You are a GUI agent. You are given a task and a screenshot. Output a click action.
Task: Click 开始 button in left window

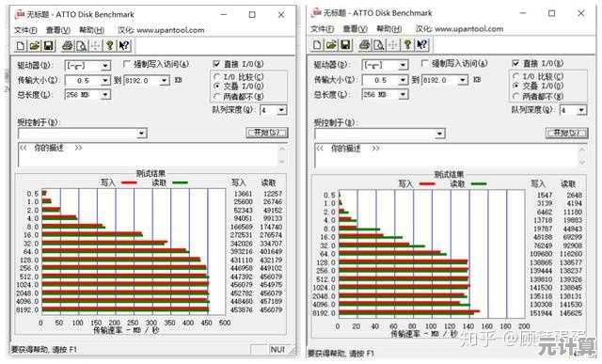pos(267,133)
